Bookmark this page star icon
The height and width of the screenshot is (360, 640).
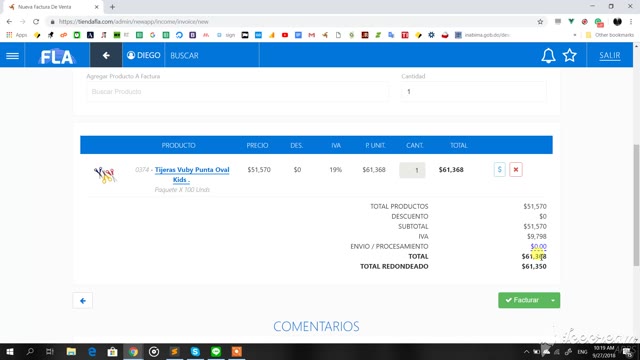(540, 22)
